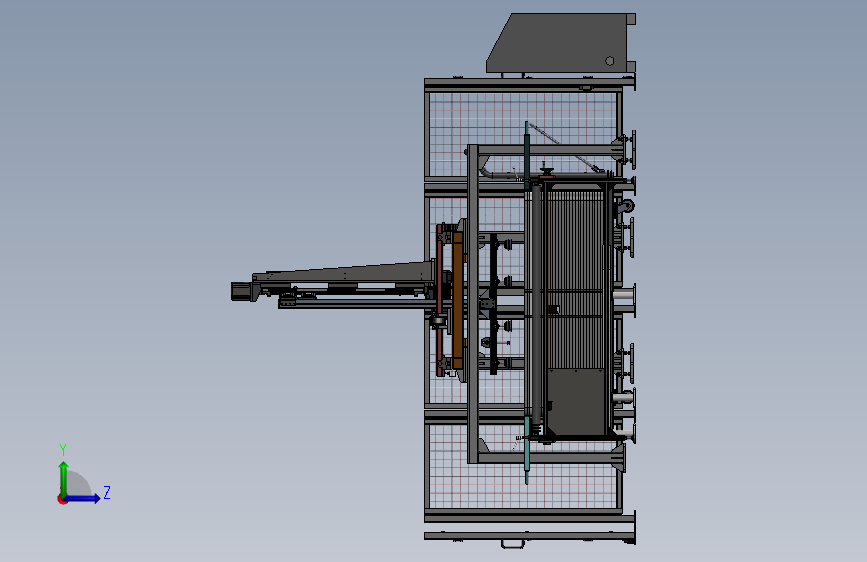
Task: Select the finned radiator panel in the model
Action: [x=575, y=279]
